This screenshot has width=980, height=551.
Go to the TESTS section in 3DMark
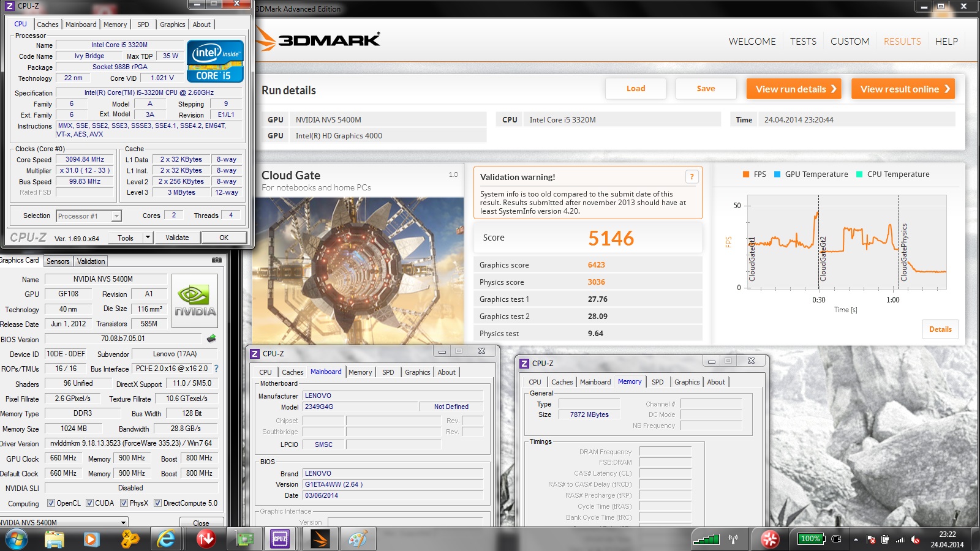(x=803, y=41)
